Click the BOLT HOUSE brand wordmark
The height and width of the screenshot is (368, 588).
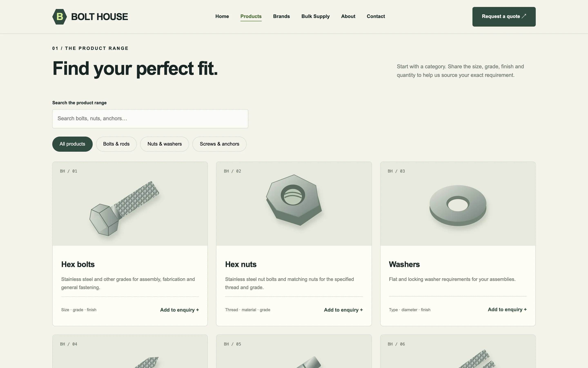coord(99,17)
